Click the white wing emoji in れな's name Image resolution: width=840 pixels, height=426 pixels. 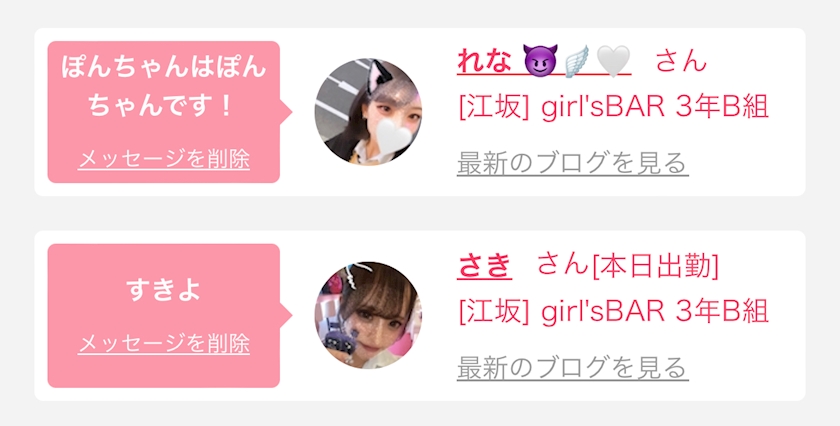[x=577, y=61]
